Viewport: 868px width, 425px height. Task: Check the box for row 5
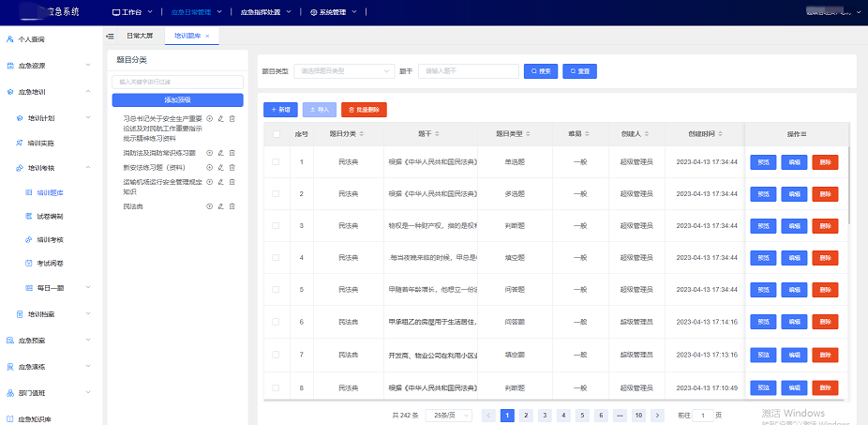(x=276, y=289)
